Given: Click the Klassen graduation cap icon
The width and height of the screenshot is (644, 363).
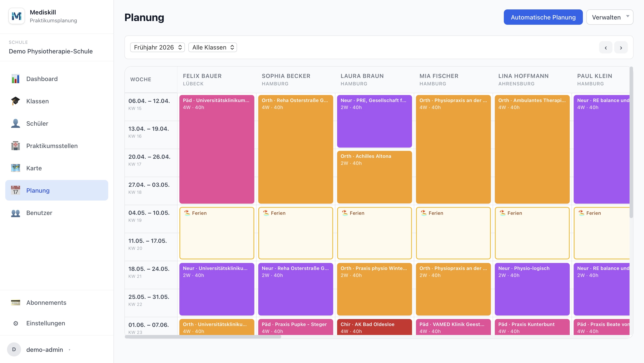Looking at the screenshot, I should click(16, 101).
